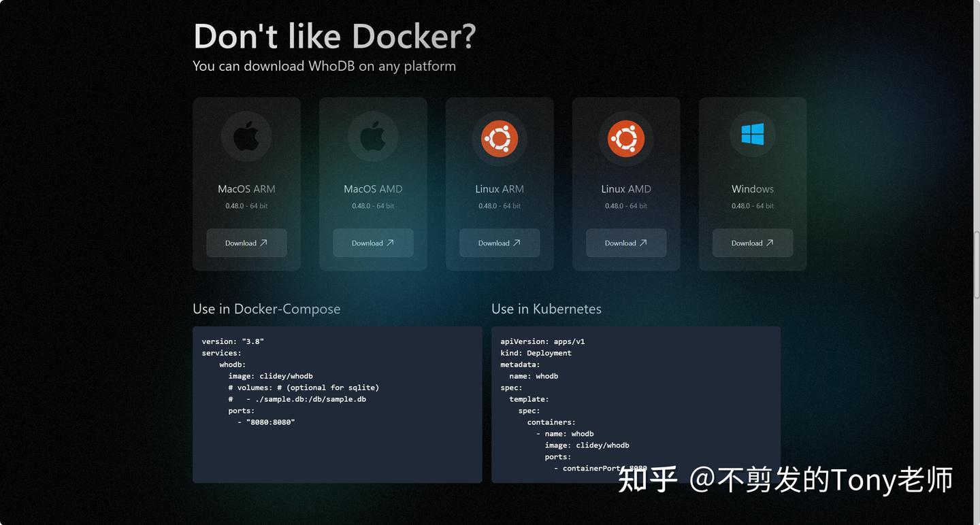Click the Windows logo icon
Viewport: 980px width, 525px height.
point(752,135)
